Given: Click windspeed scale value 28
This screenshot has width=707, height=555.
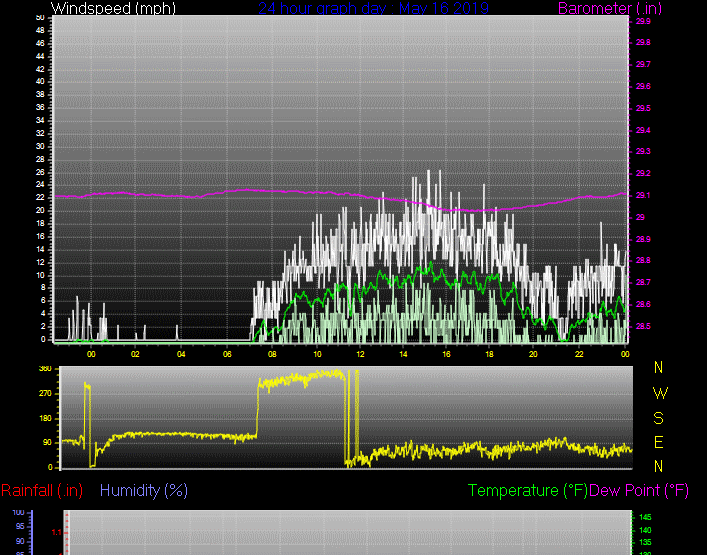Looking at the screenshot, I should [x=40, y=160].
